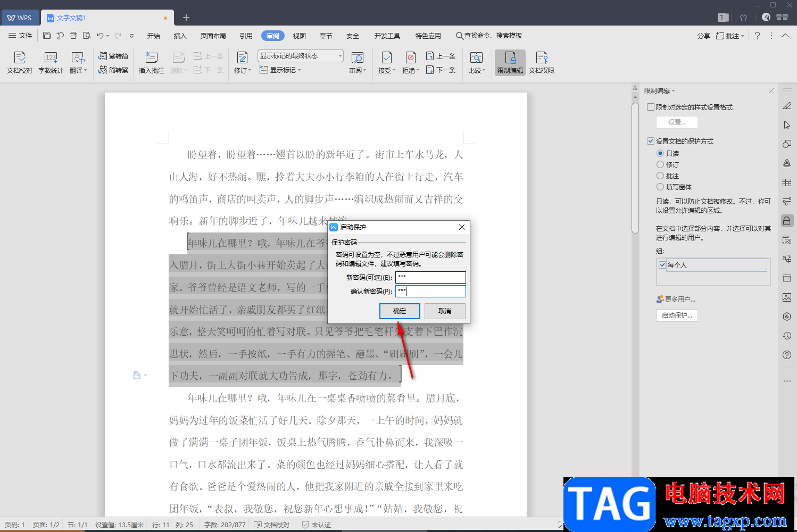Click 取消 in the 启动保护 dialog
The height and width of the screenshot is (532, 797).
[x=445, y=311]
